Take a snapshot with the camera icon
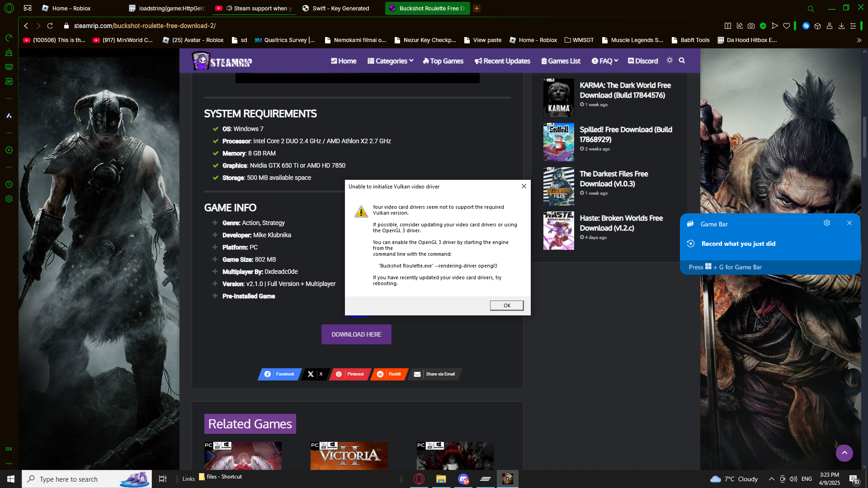Viewport: 868px width, 488px height. point(751,26)
